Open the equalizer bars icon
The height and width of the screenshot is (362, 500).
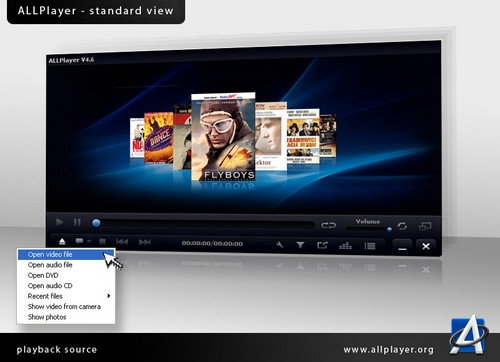345,246
